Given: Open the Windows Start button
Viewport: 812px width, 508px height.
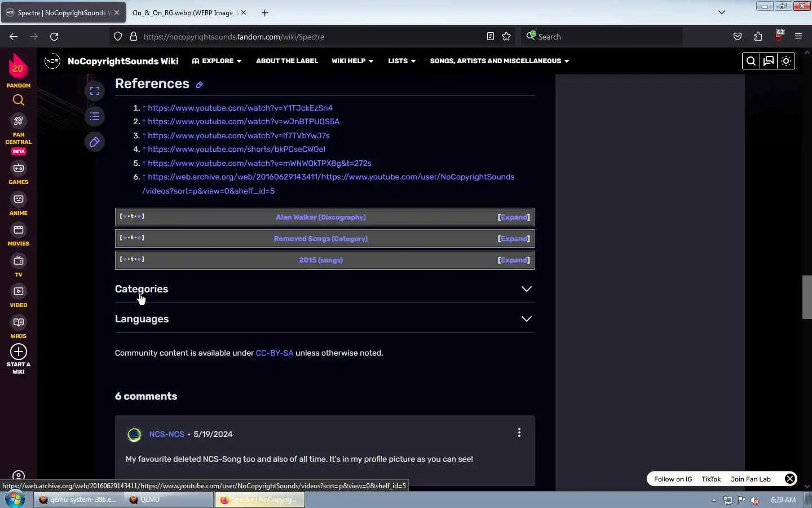Looking at the screenshot, I should (x=15, y=500).
